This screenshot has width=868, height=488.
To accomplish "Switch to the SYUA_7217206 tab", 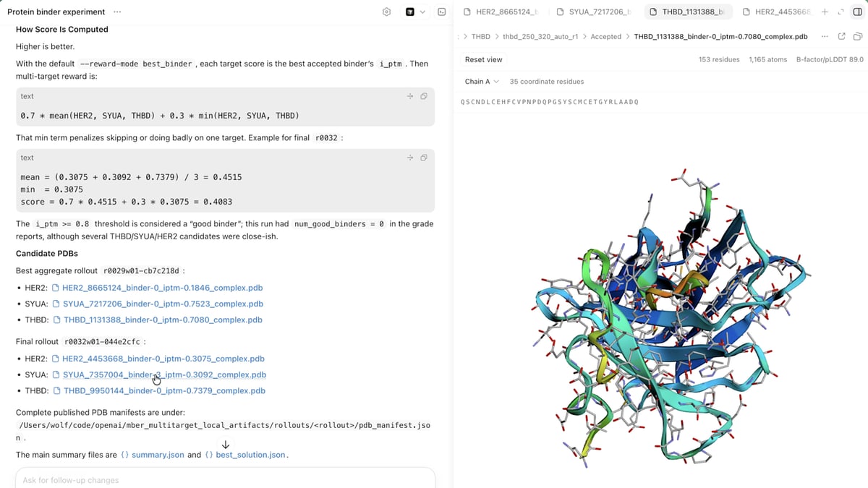I will [x=594, y=12].
